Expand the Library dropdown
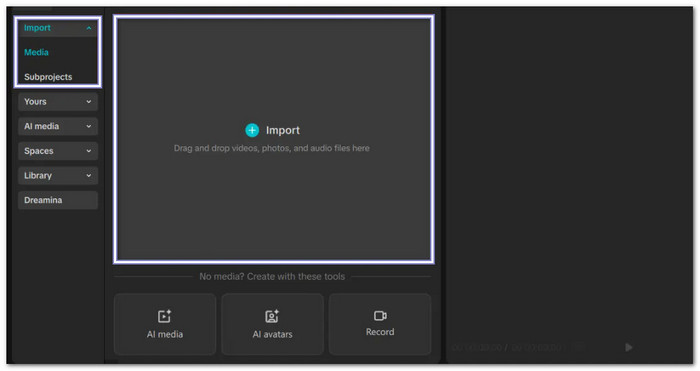The height and width of the screenshot is (371, 700). coord(58,175)
